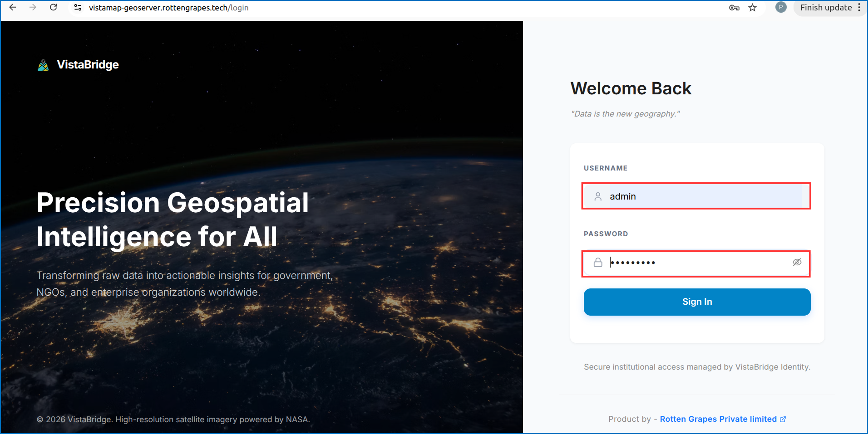Click the browser forward arrow
The height and width of the screenshot is (434, 868).
point(33,8)
